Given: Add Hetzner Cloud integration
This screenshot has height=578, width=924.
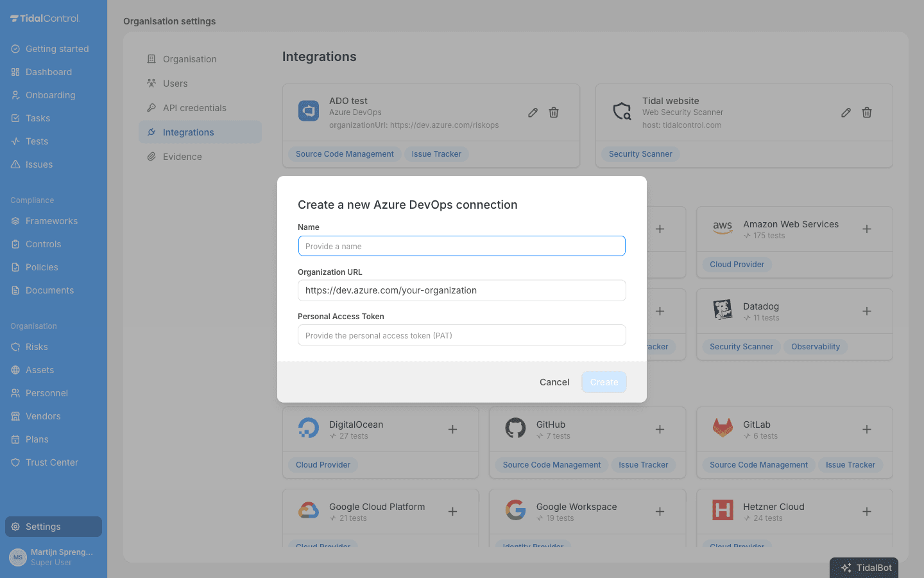Looking at the screenshot, I should (867, 512).
